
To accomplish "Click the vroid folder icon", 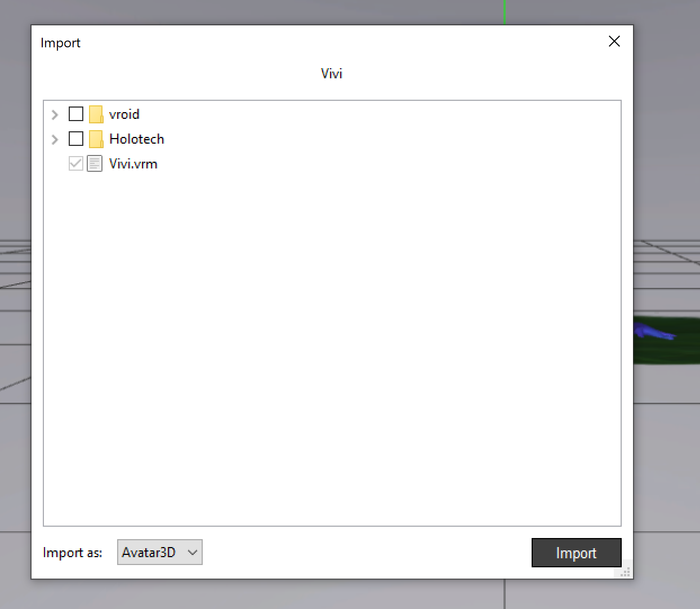I will click(x=95, y=114).
